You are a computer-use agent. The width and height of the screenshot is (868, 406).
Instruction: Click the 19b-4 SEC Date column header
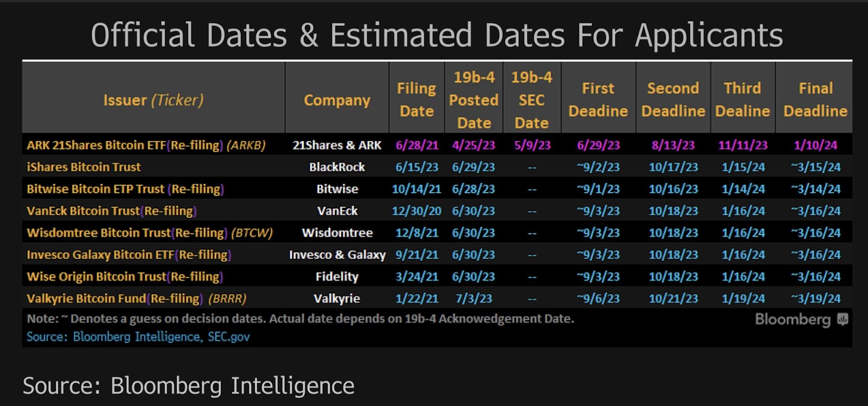click(x=532, y=100)
